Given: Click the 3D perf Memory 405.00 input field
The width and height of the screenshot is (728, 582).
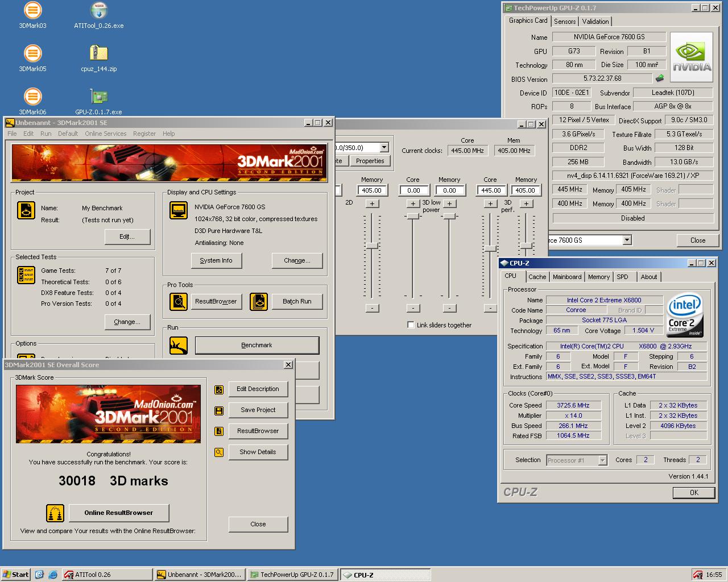Looking at the screenshot, I should click(525, 190).
